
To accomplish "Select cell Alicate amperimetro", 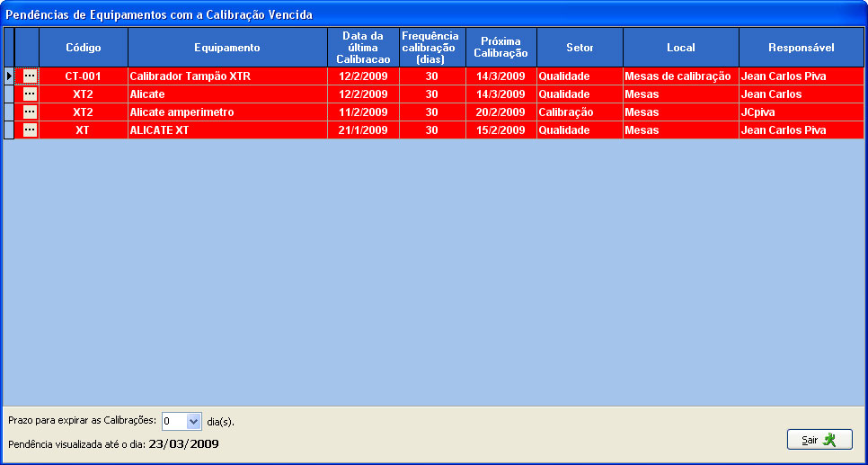I will pos(227,112).
